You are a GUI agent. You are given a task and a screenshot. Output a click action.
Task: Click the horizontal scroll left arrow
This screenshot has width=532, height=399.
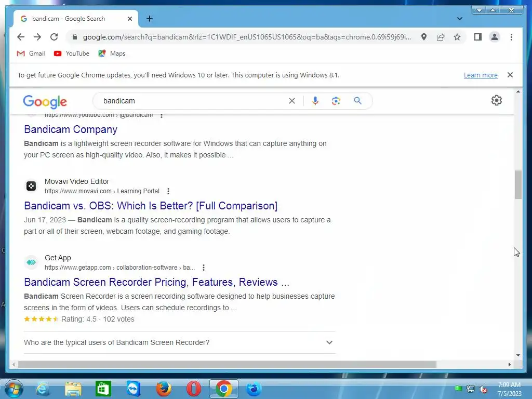tap(13, 364)
